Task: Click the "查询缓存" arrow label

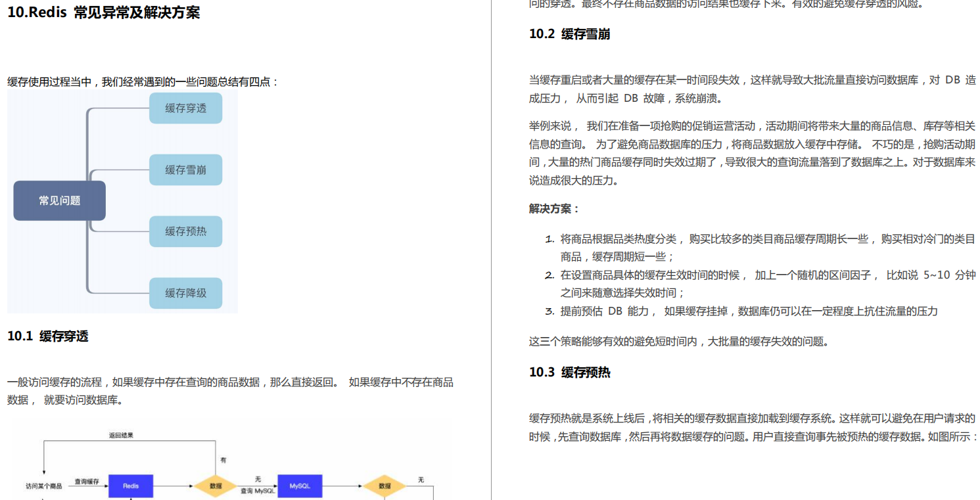Action: (87, 482)
